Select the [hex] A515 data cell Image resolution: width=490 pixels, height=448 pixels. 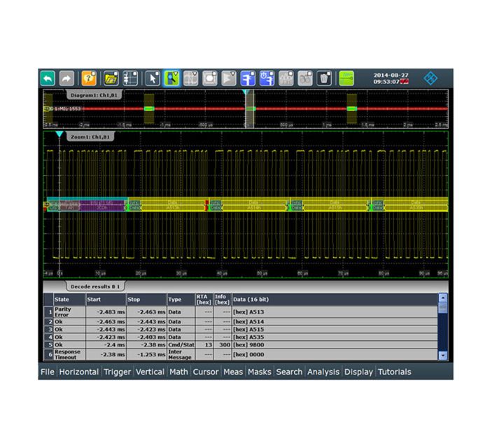point(335,329)
